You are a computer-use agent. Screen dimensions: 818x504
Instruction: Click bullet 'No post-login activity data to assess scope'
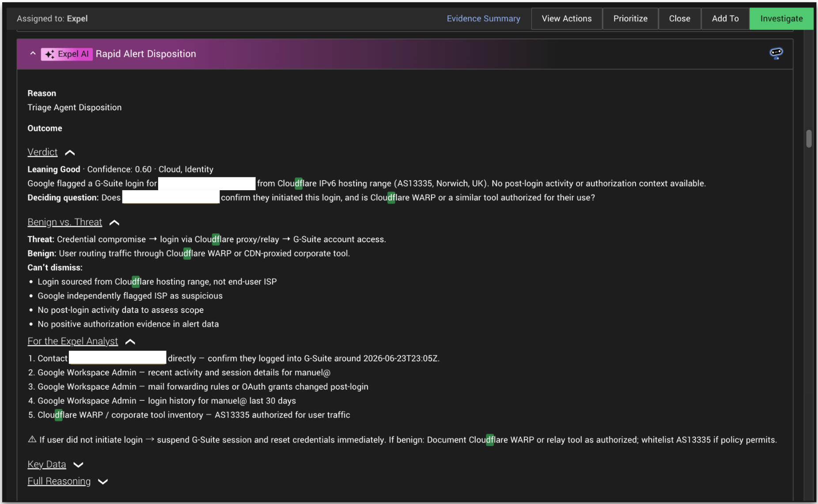[x=121, y=310]
